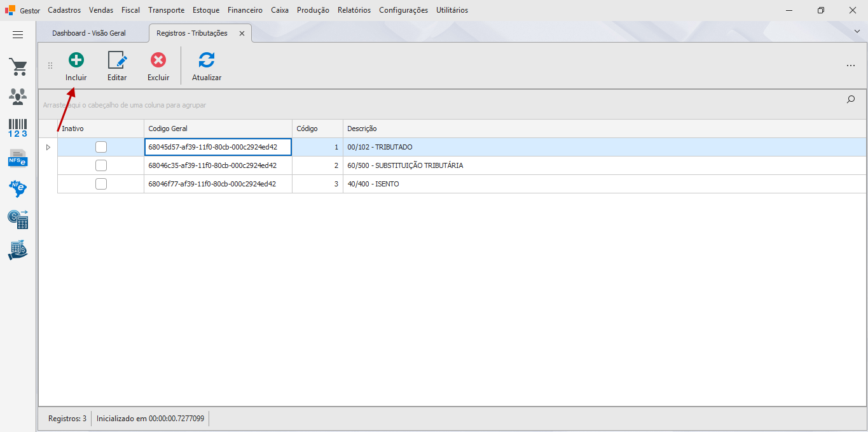The height and width of the screenshot is (432, 868).
Task: Check Inativo for 40/400 - ISENTO
Action: pyautogui.click(x=101, y=184)
